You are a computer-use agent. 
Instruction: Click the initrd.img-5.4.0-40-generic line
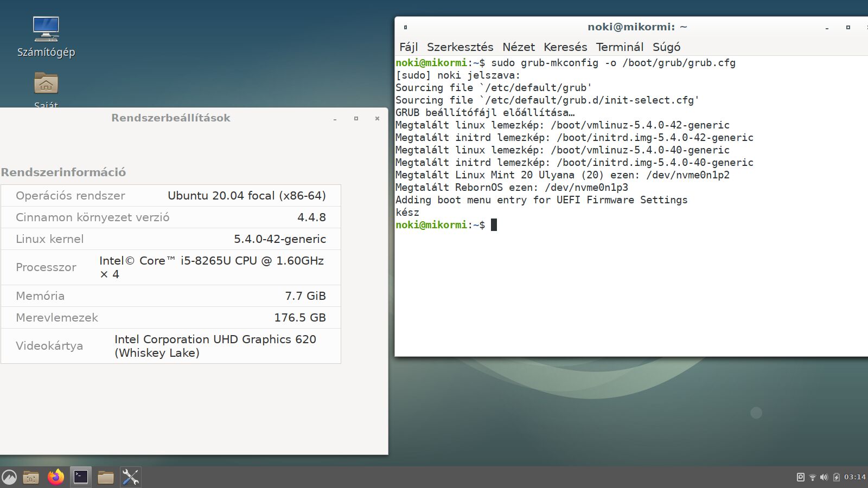tap(575, 163)
